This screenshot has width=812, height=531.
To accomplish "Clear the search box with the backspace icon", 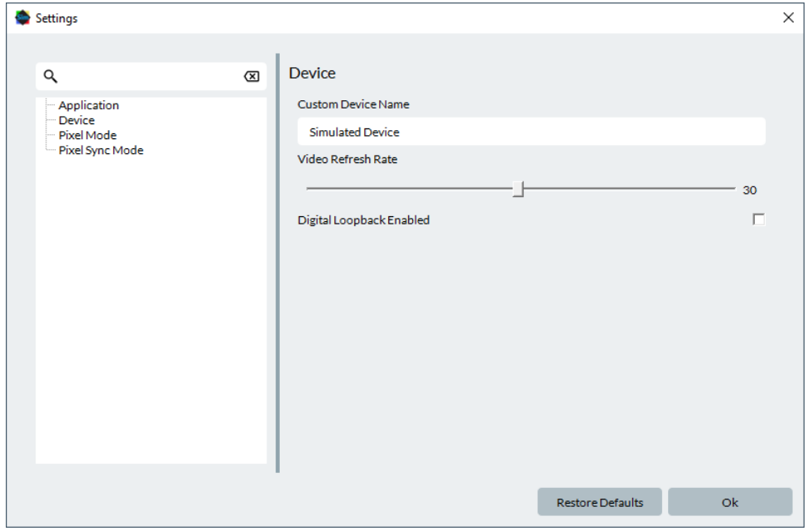I will click(251, 76).
